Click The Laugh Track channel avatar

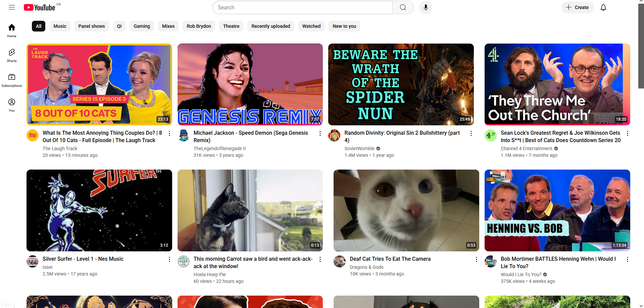coord(33,135)
